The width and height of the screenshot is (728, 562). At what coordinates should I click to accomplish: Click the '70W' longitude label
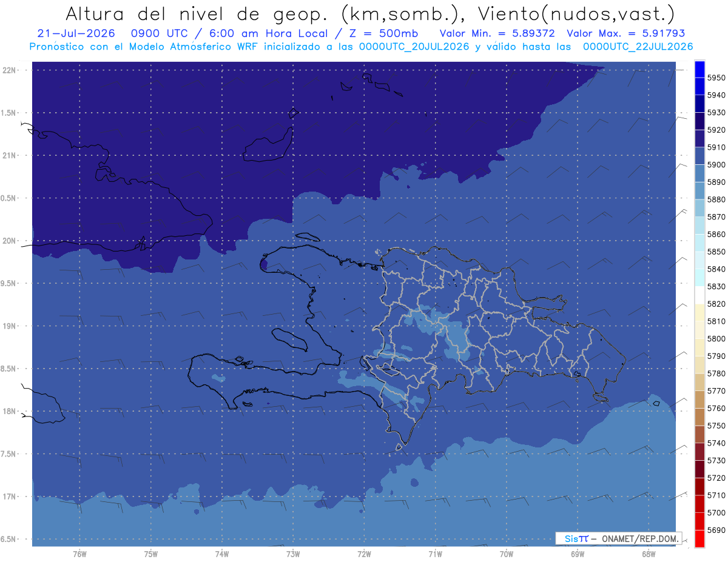click(507, 554)
